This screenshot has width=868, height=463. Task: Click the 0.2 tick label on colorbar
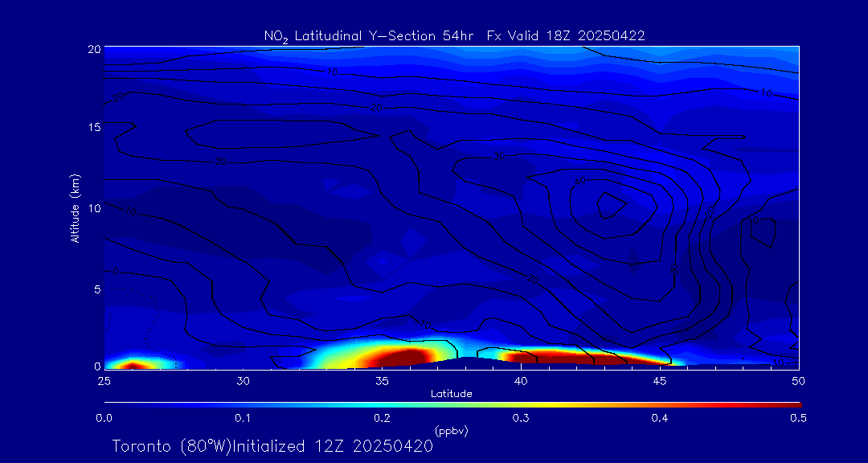[x=382, y=418]
